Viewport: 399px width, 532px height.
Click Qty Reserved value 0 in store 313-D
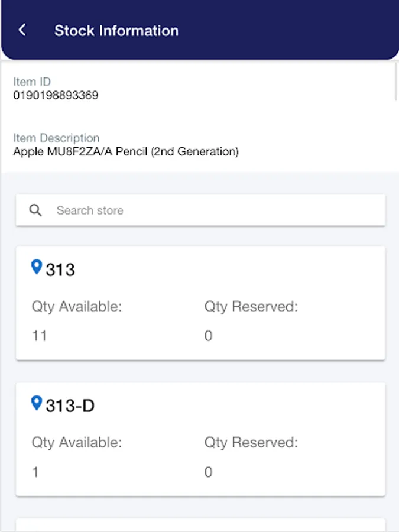tap(208, 472)
